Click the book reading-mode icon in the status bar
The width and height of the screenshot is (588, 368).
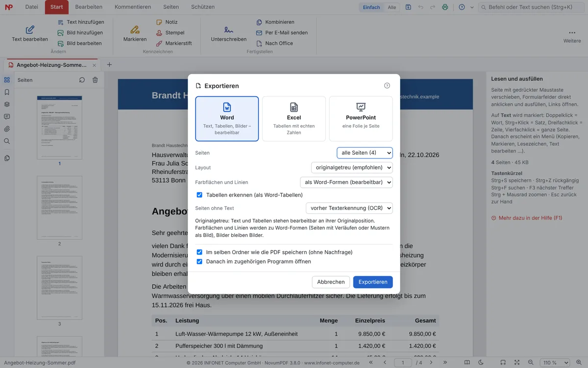(467, 363)
